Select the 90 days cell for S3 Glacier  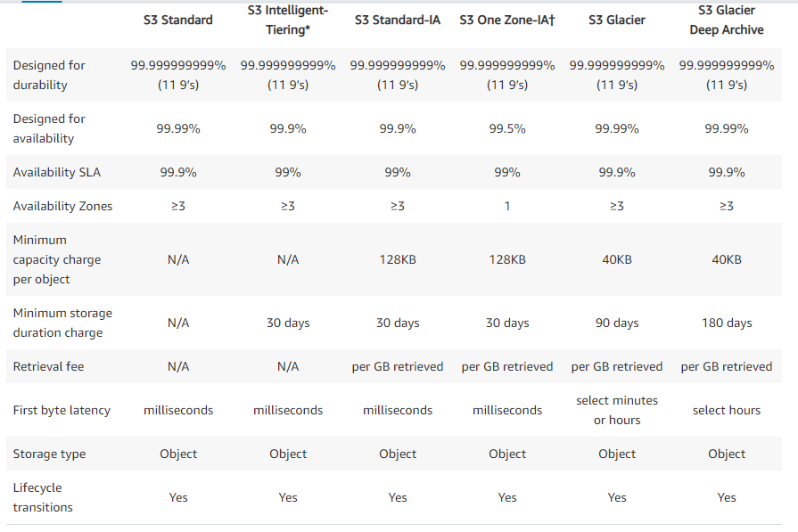pyautogui.click(x=617, y=323)
